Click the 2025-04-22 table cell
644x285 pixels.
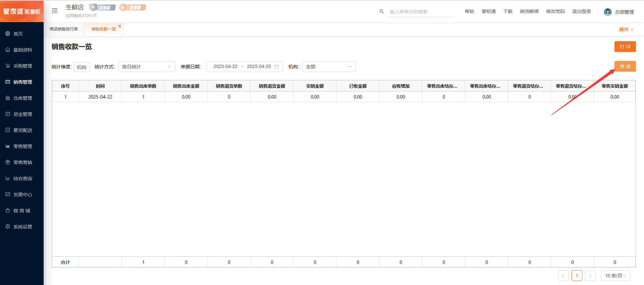click(100, 97)
